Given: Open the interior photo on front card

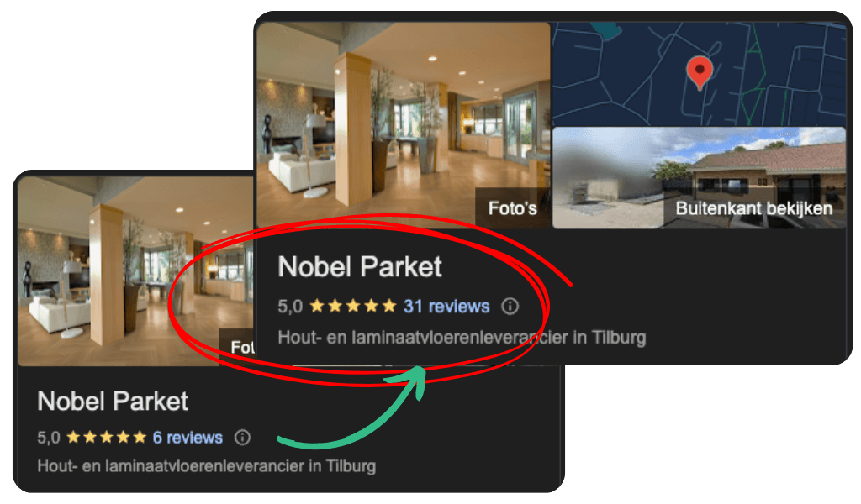Looking at the screenshot, I should [404, 125].
